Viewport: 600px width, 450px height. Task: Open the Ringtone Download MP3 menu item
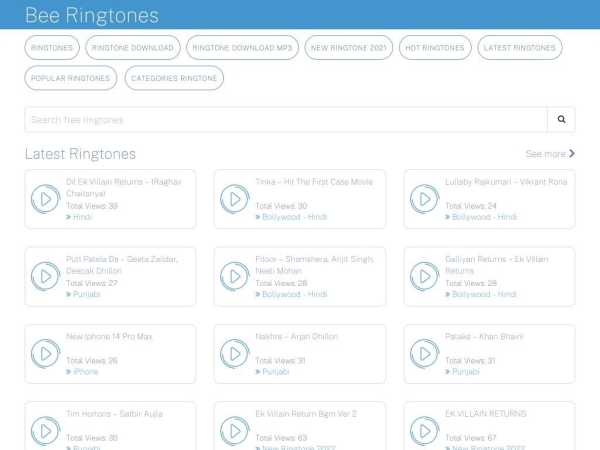pos(242,48)
